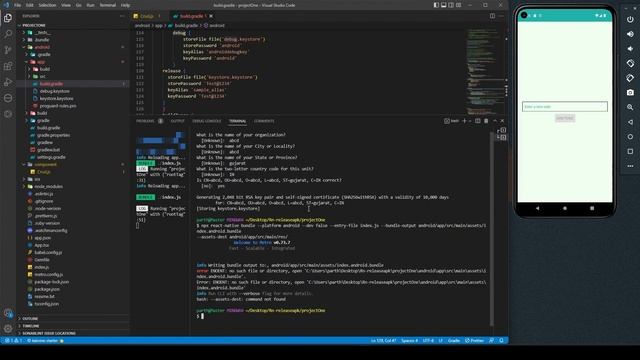Kill the terminal with the trash icon
Image resolution: width=640 pixels, height=360 pixels.
click(x=486, y=121)
